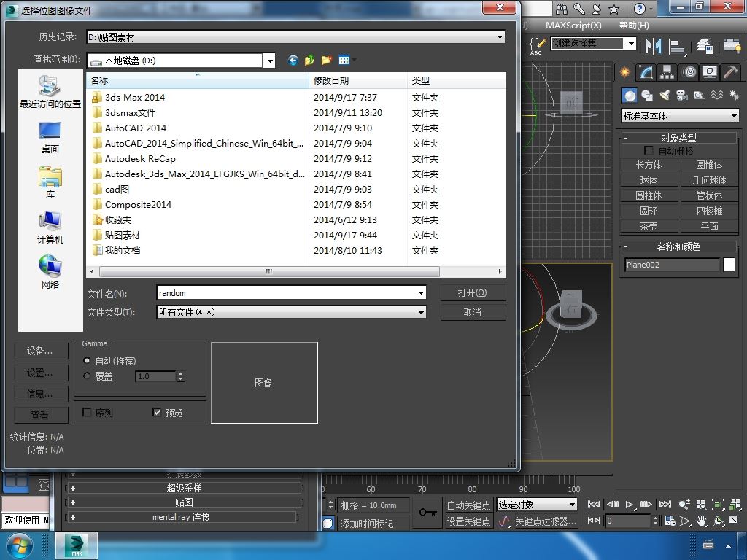Click the Mirror tool icon
Viewport: 747px width, 560px height.
tap(653, 46)
